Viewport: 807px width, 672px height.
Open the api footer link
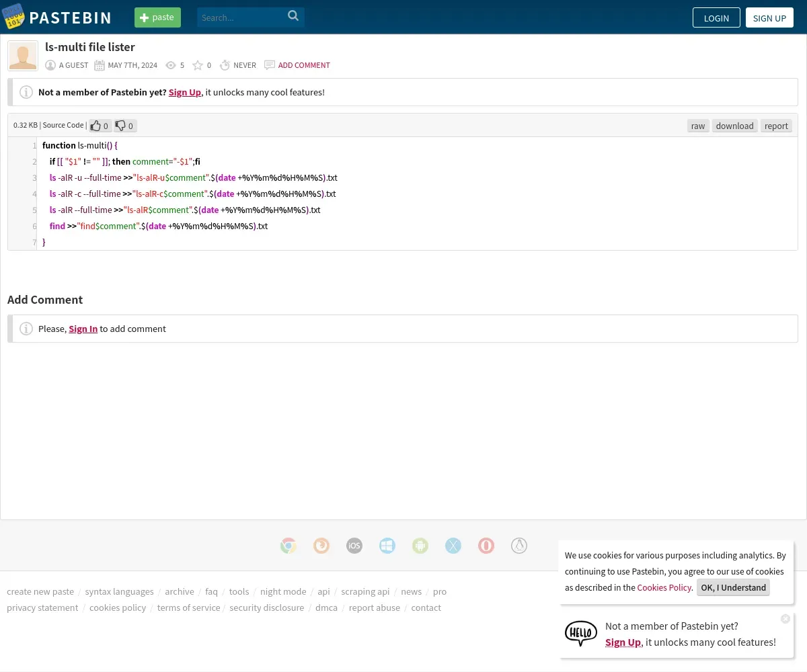pos(323,591)
